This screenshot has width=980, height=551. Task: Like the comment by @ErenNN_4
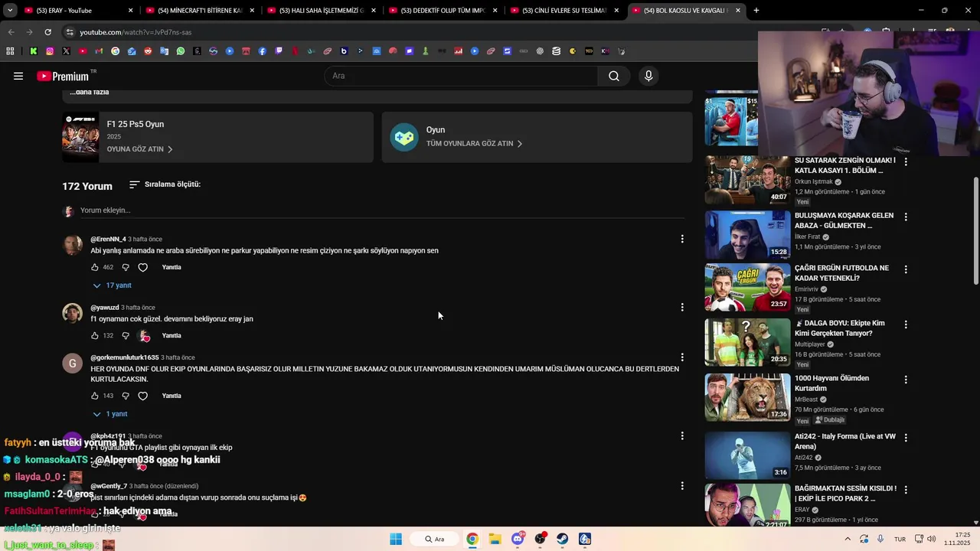95,267
